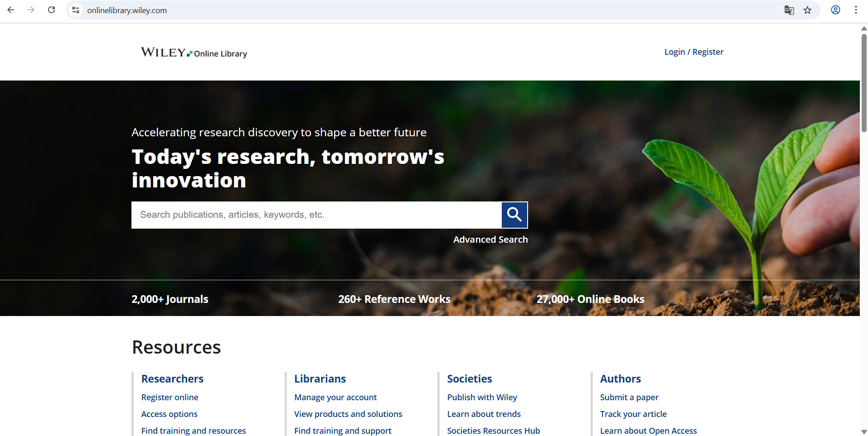Open Advanced Search
The width and height of the screenshot is (868, 436).
(x=490, y=239)
